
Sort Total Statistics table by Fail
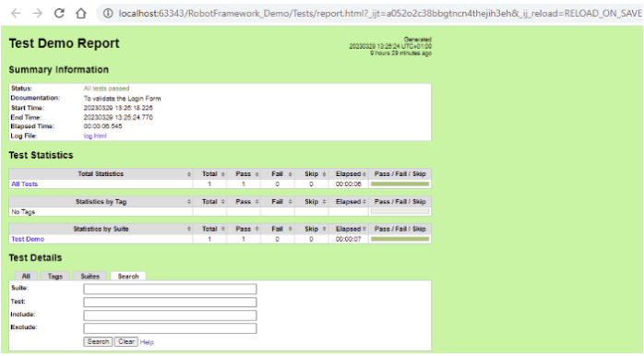tap(278, 174)
